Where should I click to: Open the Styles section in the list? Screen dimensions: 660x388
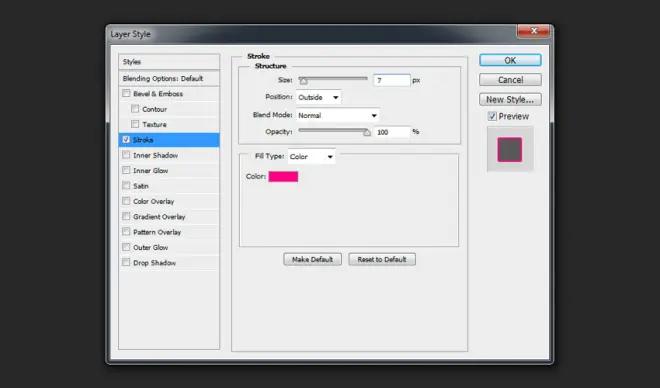tap(169, 62)
